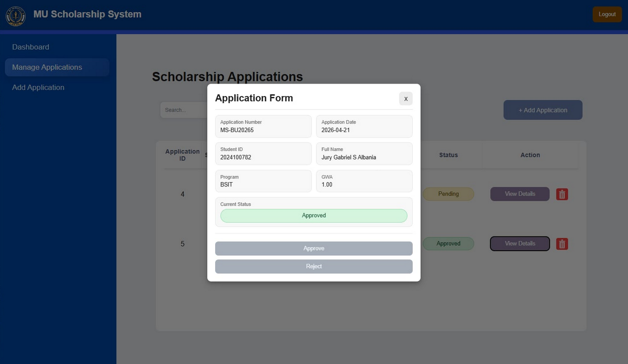This screenshot has width=628, height=364.
Task: View Details for application 5
Action: (x=520, y=244)
